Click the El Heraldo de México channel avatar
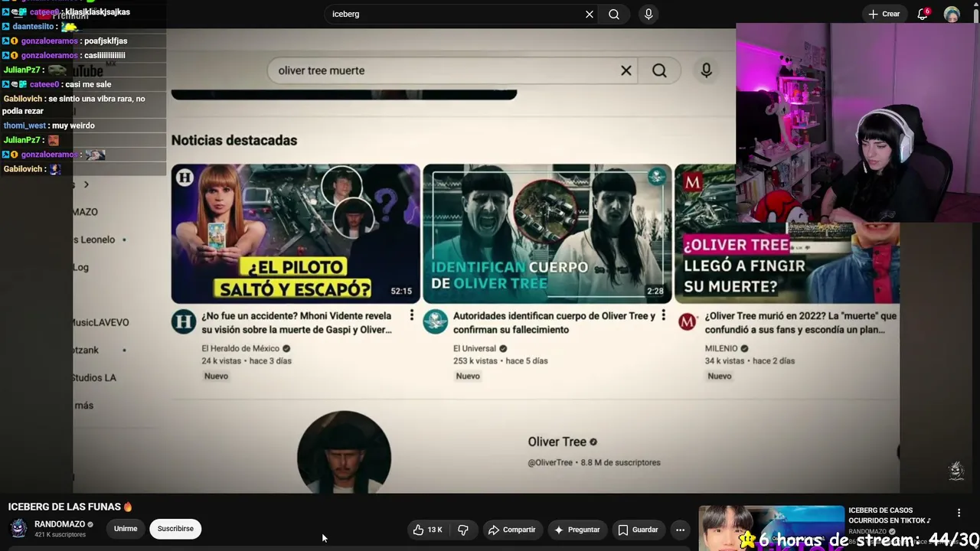Screen dimensions: 980x551 coord(184,321)
